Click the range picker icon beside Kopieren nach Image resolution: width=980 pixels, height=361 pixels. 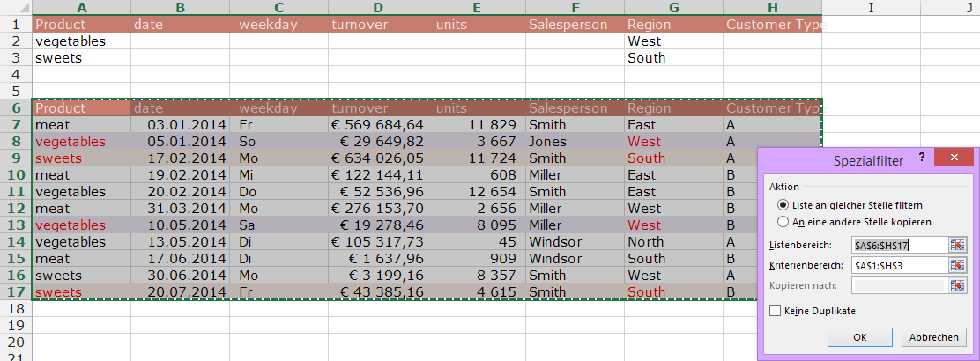coord(957,285)
